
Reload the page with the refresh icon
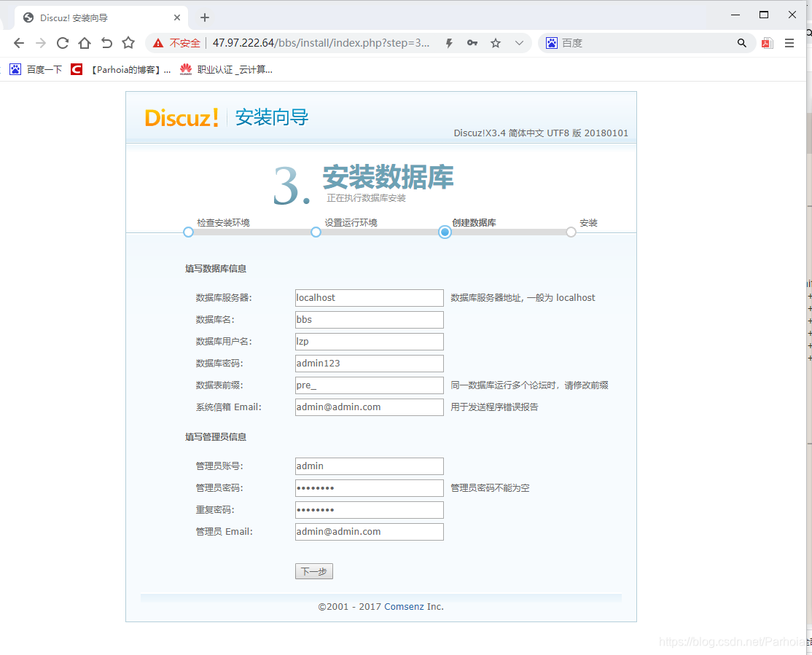point(63,43)
